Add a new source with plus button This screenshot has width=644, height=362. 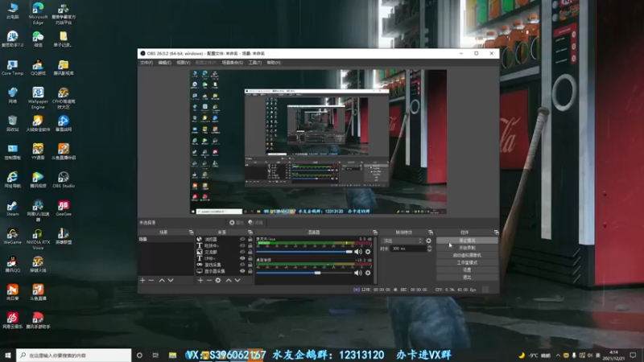tap(200, 280)
